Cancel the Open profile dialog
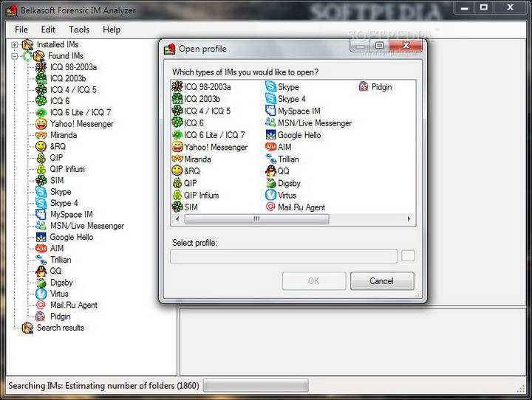The width and height of the screenshot is (532, 400). (382, 281)
